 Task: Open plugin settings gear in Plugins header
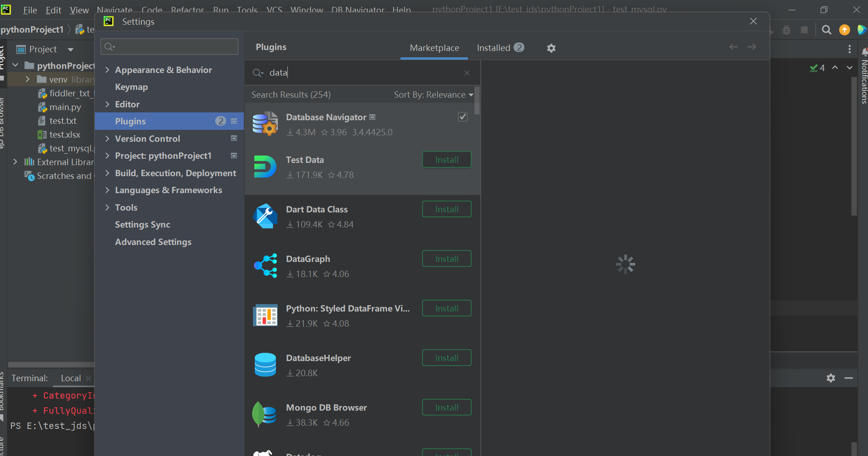[551, 48]
